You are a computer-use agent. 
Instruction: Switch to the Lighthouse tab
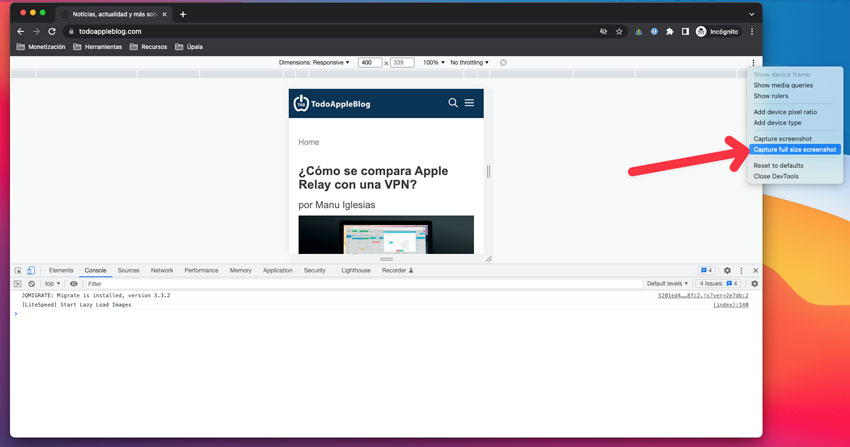[x=356, y=270]
